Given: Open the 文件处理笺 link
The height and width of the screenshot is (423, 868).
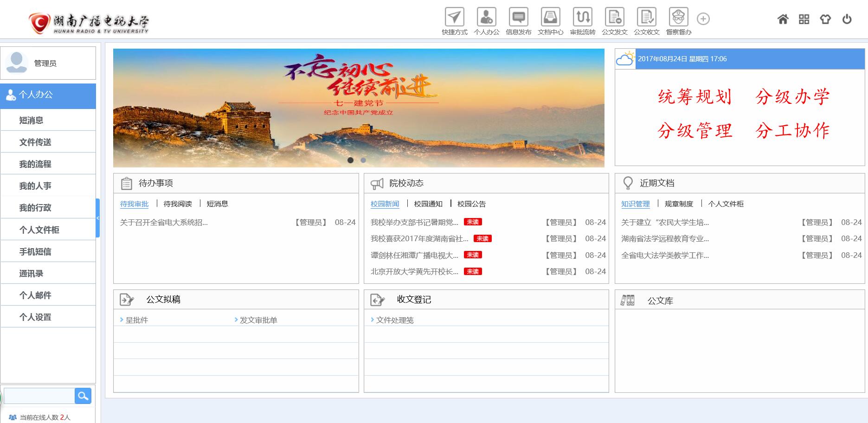Looking at the screenshot, I should [x=395, y=320].
